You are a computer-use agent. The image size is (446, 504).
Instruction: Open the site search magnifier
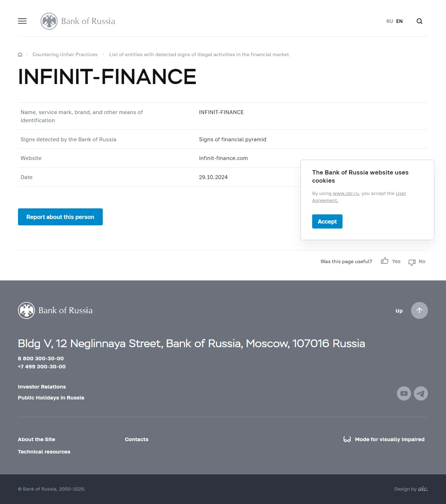(420, 21)
